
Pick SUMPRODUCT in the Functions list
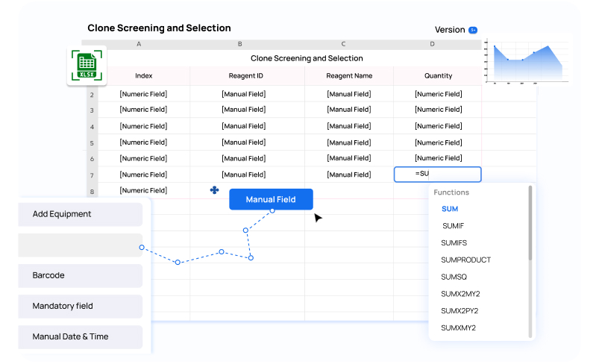pyautogui.click(x=465, y=260)
